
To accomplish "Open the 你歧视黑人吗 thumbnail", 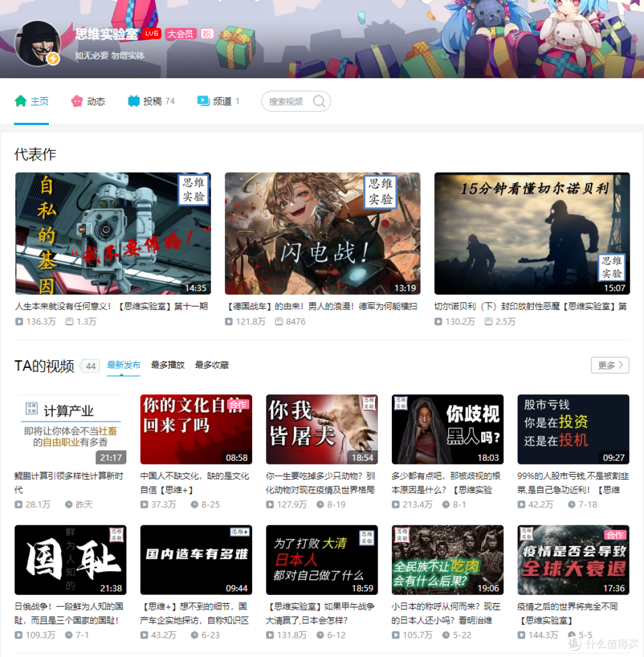I will 447,429.
